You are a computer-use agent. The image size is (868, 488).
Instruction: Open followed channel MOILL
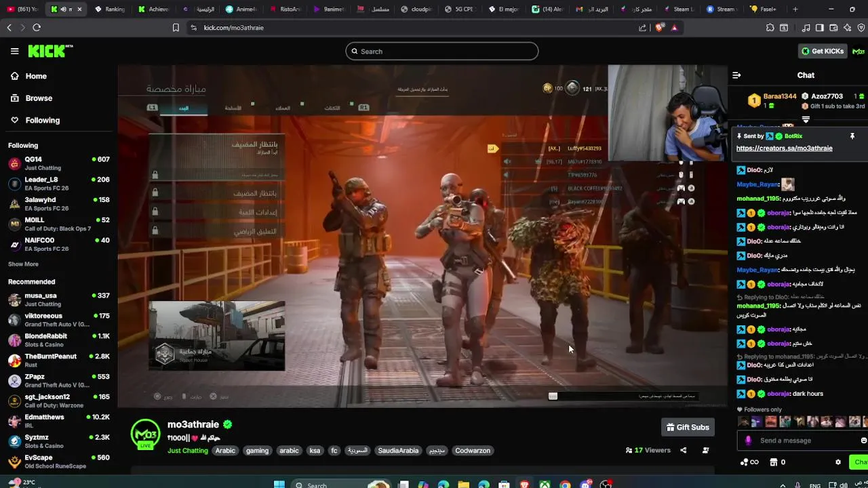58,224
